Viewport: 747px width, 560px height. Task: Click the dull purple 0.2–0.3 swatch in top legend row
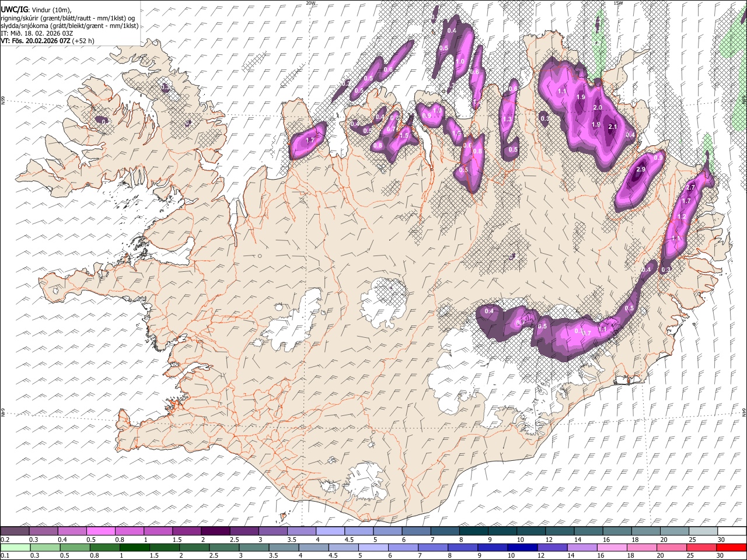tap(15, 531)
